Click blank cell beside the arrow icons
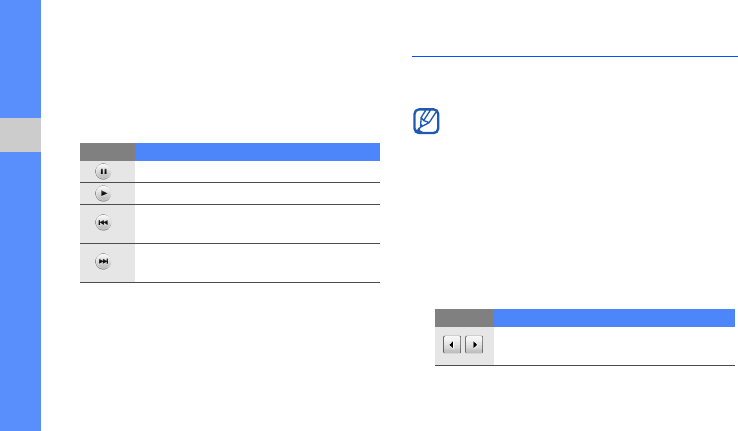This screenshot has height=431, width=738. coord(614,345)
